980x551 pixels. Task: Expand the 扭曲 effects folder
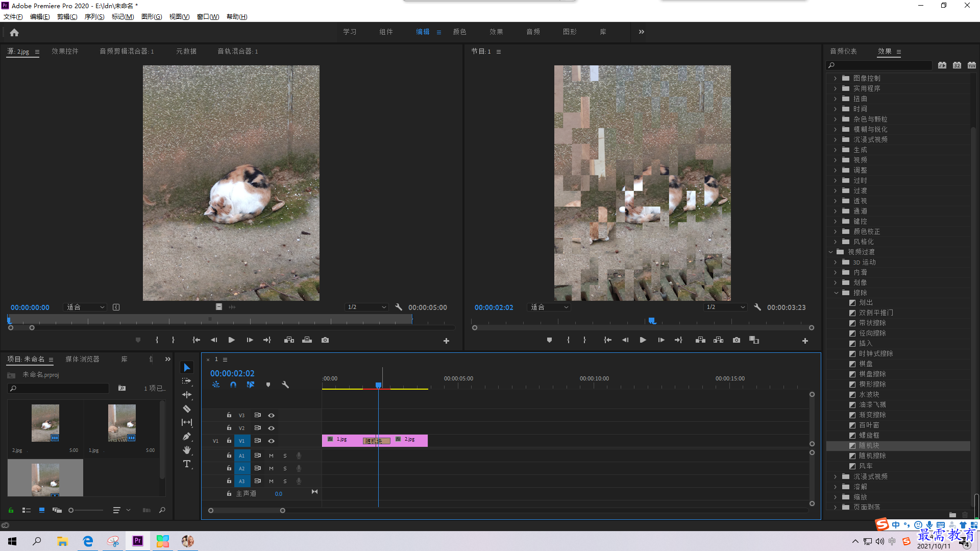835,99
